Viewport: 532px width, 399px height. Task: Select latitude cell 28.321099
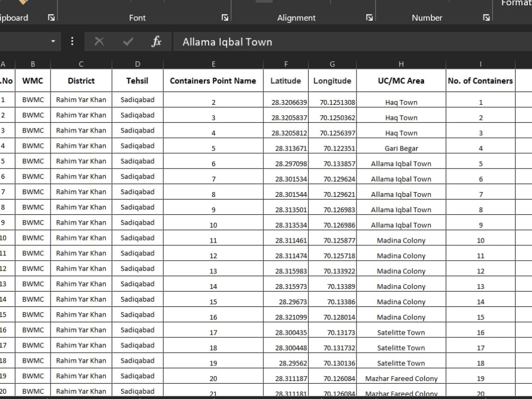pos(286,314)
